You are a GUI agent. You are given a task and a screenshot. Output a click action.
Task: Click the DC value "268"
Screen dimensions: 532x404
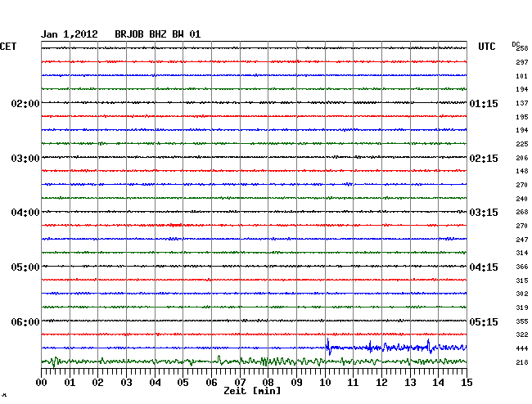point(522,212)
